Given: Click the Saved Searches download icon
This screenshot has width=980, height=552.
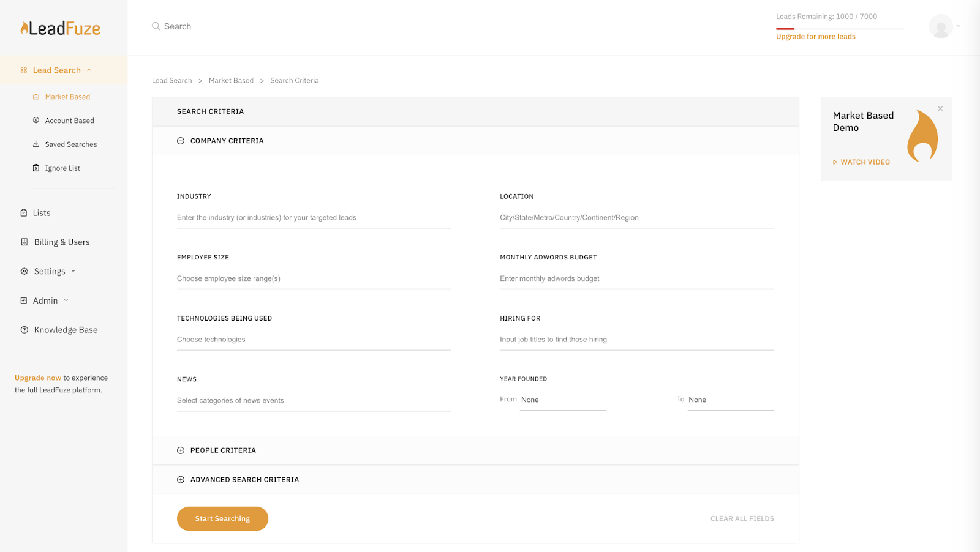Looking at the screenshot, I should [x=36, y=144].
